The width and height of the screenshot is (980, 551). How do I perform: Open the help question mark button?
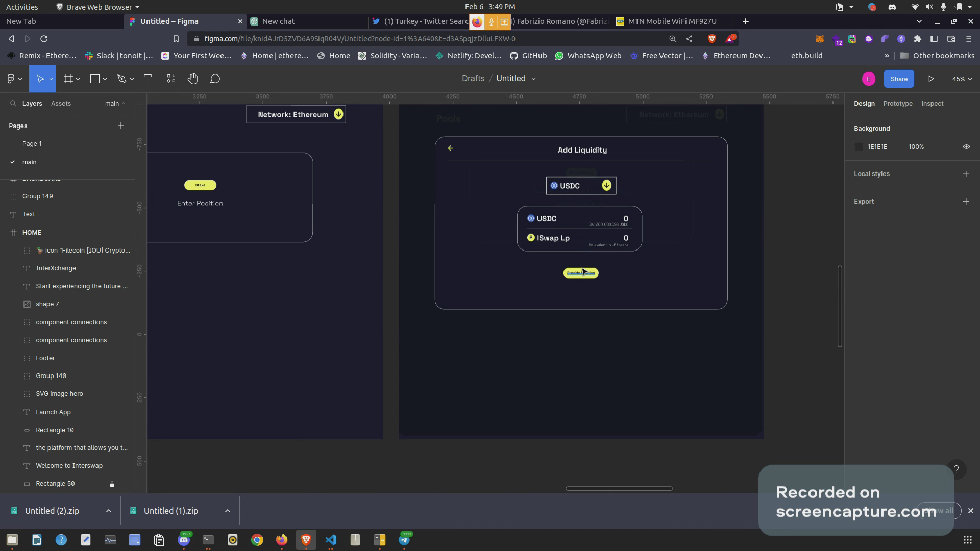[956, 469]
